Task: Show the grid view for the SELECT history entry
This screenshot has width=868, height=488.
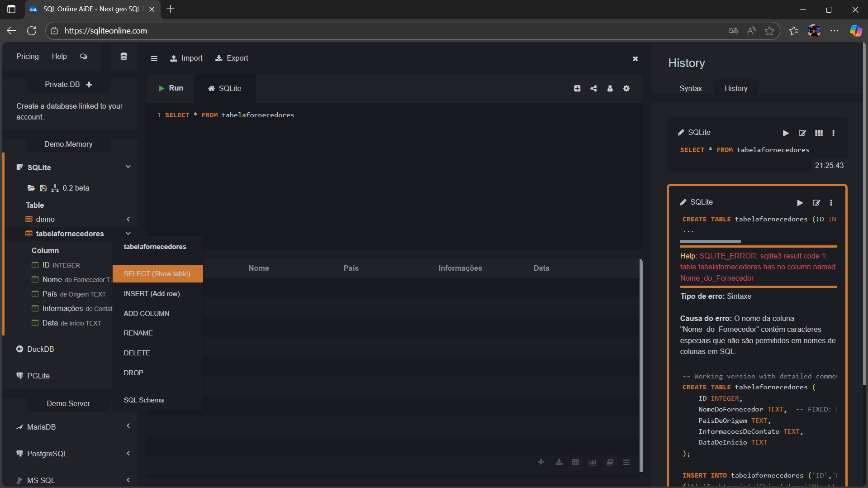Action: pyautogui.click(x=819, y=133)
